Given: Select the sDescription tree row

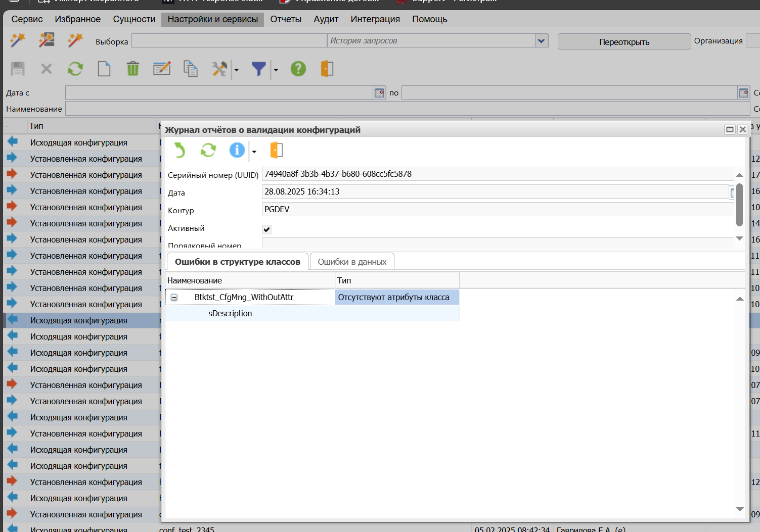Looking at the screenshot, I should point(230,314).
